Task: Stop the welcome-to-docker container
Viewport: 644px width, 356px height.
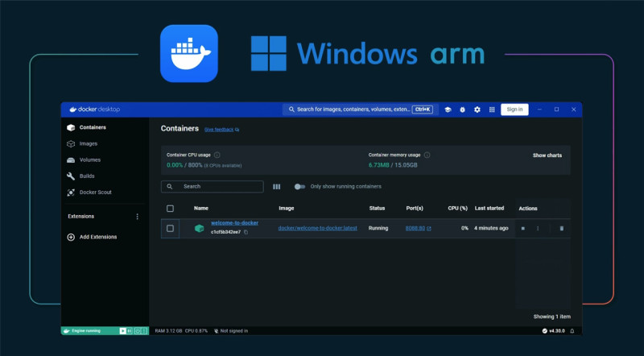Action: [522, 229]
